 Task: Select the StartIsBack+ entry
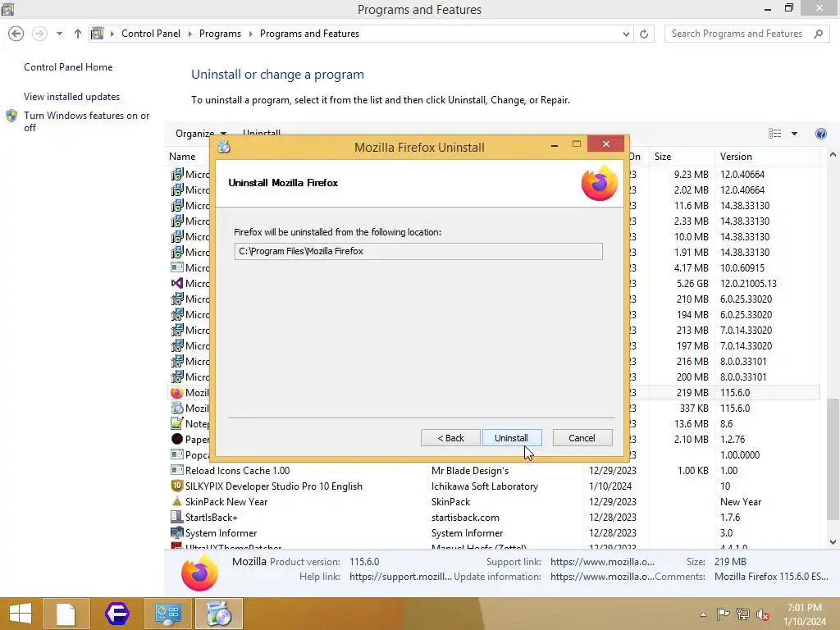tap(493, 517)
